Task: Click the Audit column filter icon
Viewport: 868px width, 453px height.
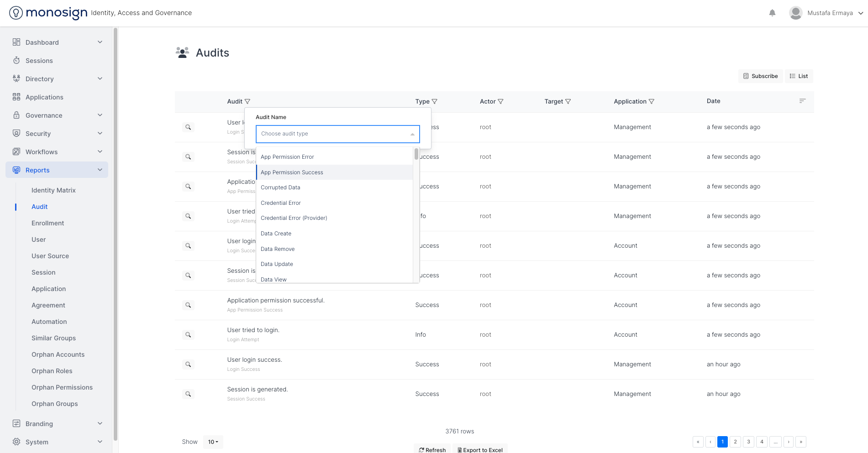Action: 247,102
